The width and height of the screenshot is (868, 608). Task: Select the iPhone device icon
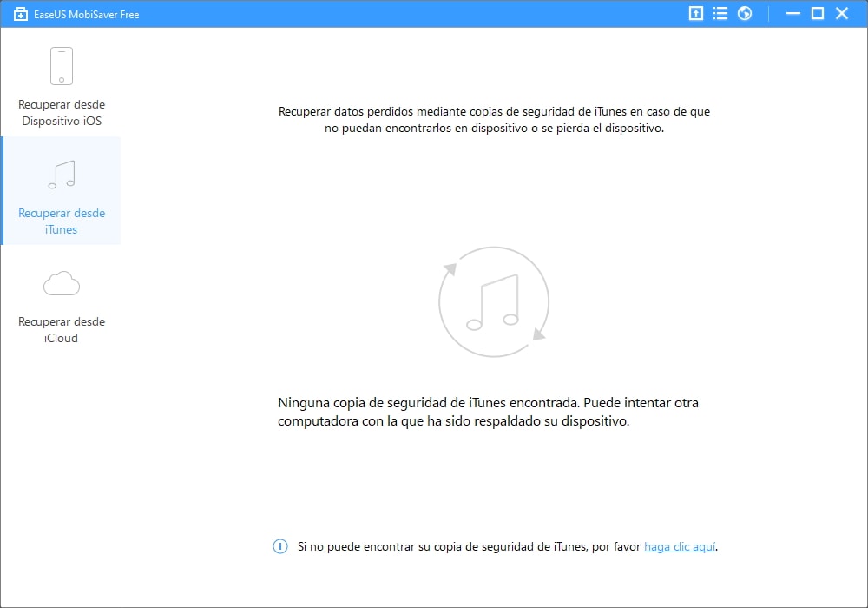pyautogui.click(x=62, y=66)
